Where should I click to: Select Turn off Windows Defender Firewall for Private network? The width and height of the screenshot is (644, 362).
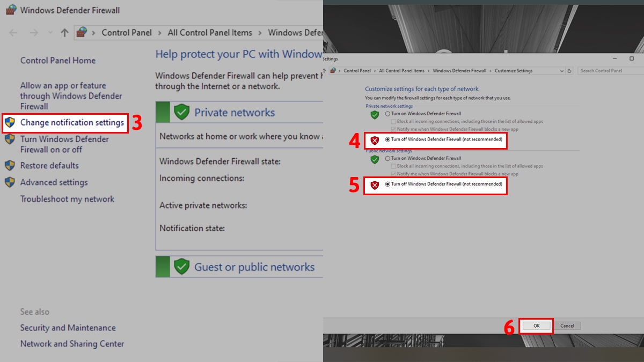387,139
